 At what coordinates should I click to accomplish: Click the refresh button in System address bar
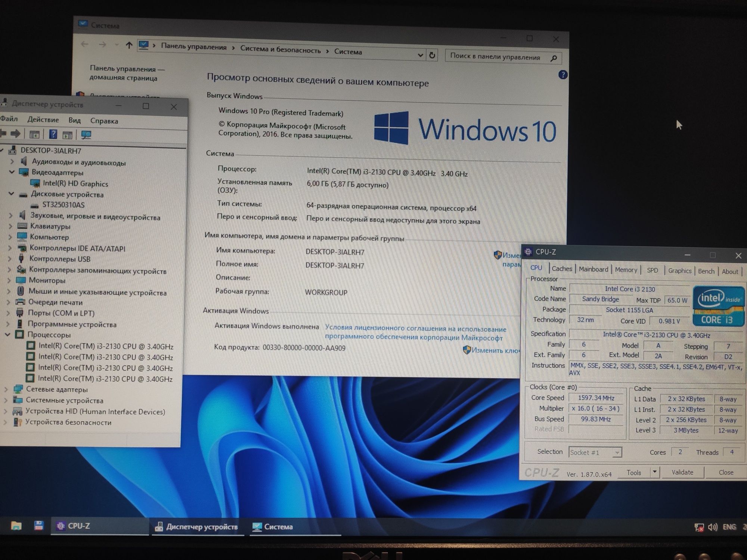(x=432, y=55)
